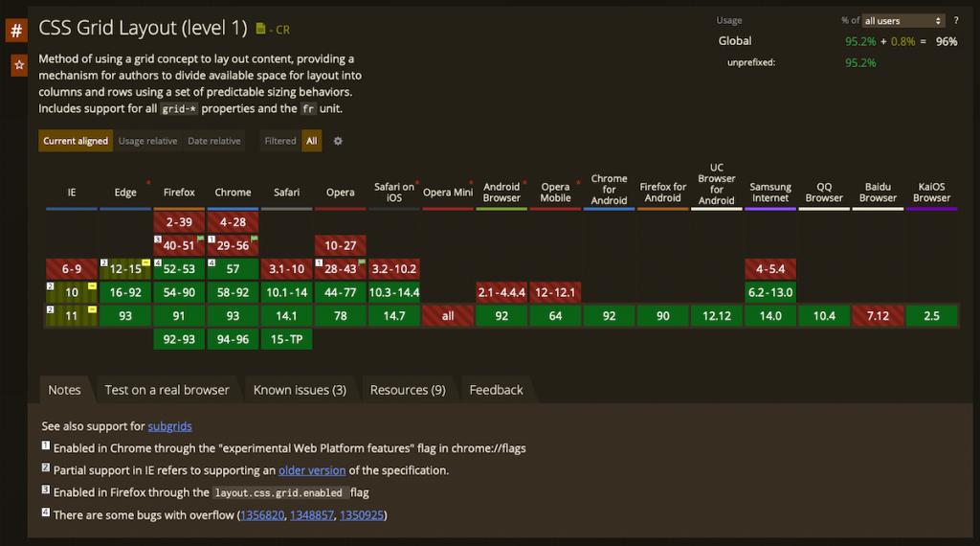
Task: Select Samsung Internet 4-5.4 cell
Action: 770,269
